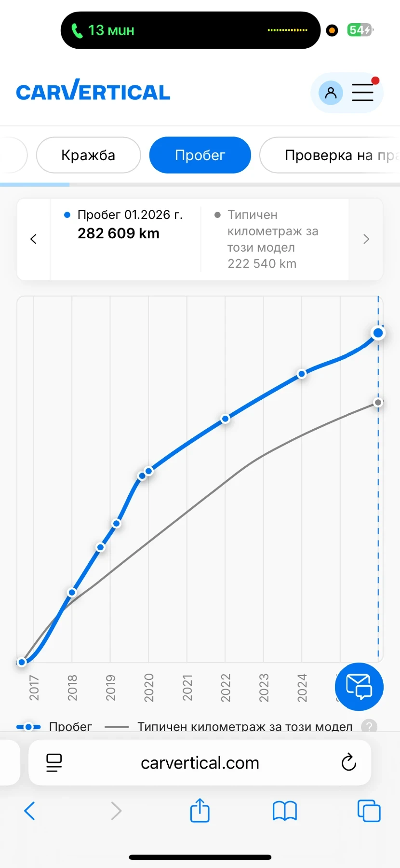Click the carVertical logo
The width and height of the screenshot is (400, 868).
[93, 91]
